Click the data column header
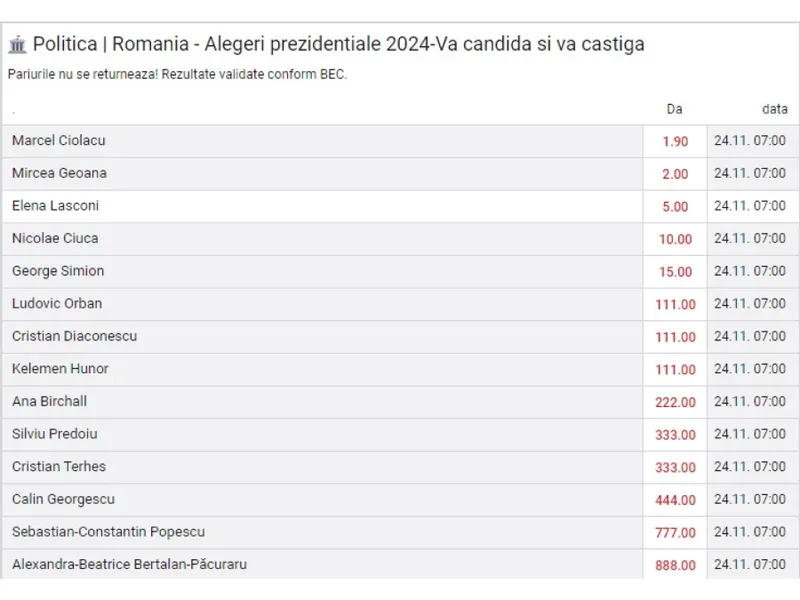The height and width of the screenshot is (600, 800). pos(774,109)
